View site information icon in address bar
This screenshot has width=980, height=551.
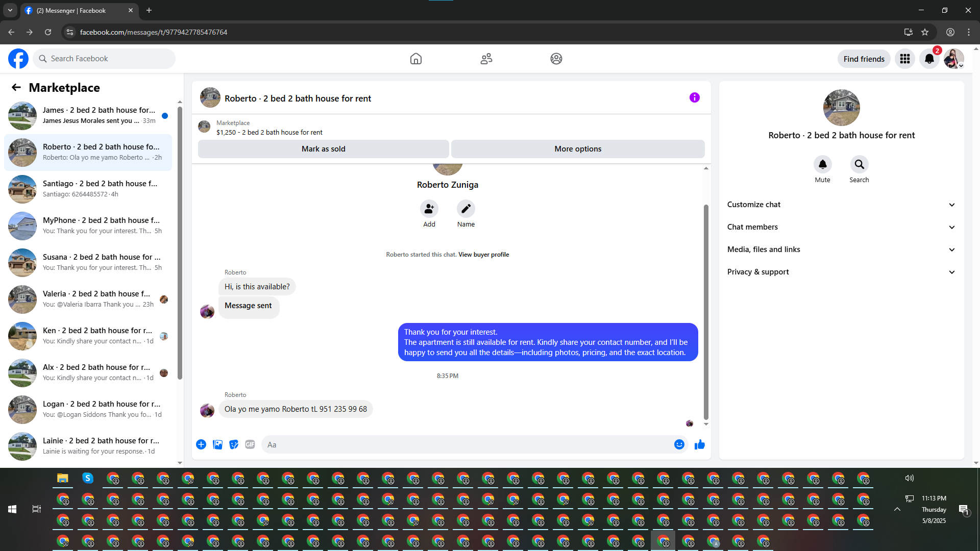pyautogui.click(x=70, y=32)
